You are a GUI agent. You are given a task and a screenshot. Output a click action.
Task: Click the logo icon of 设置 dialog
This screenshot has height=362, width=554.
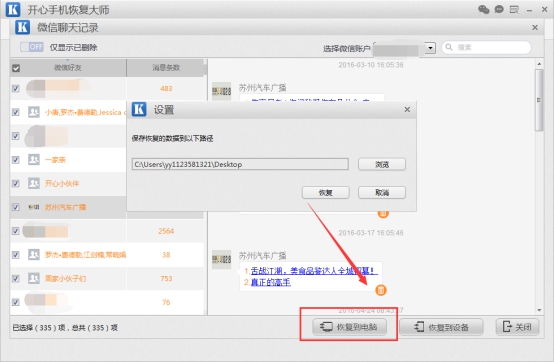coord(139,109)
